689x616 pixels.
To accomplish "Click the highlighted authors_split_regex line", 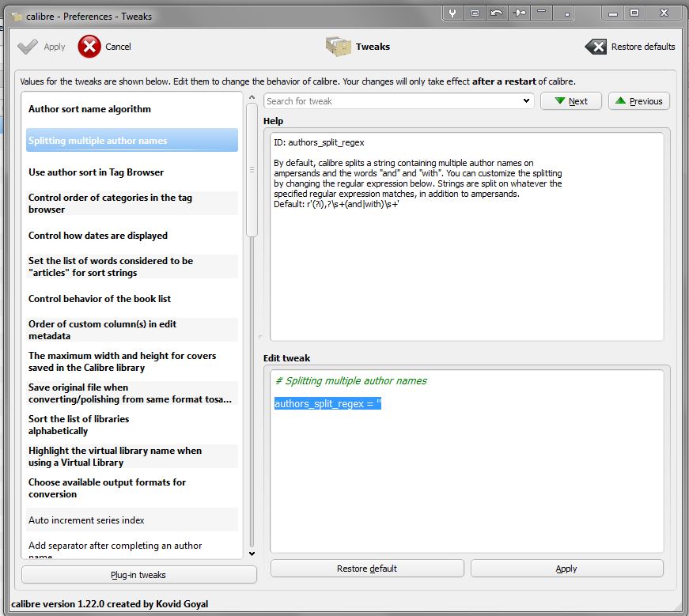I will 327,403.
